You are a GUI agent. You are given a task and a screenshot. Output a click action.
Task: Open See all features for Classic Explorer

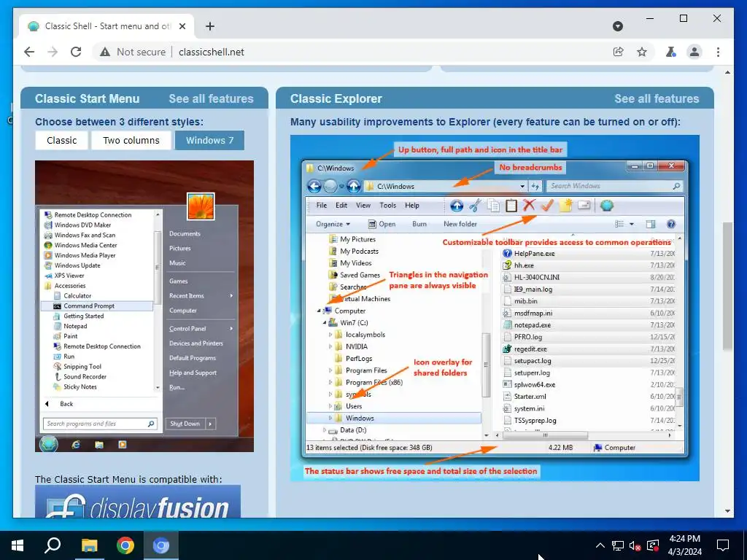pyautogui.click(x=657, y=98)
